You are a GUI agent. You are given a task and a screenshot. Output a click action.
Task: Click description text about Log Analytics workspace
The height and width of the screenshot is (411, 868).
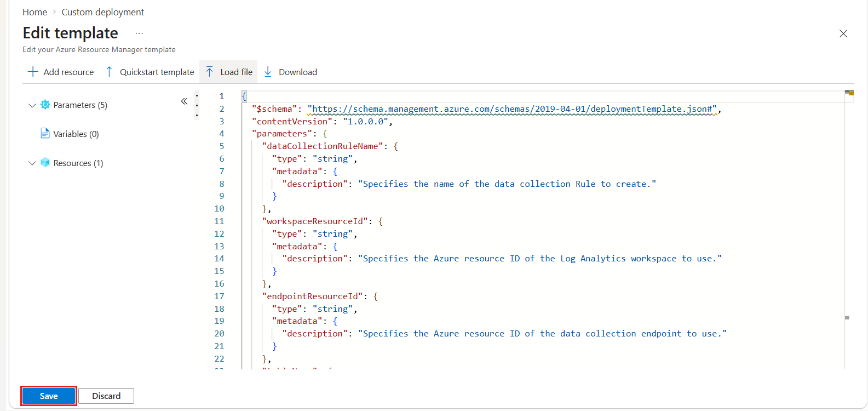(x=540, y=259)
